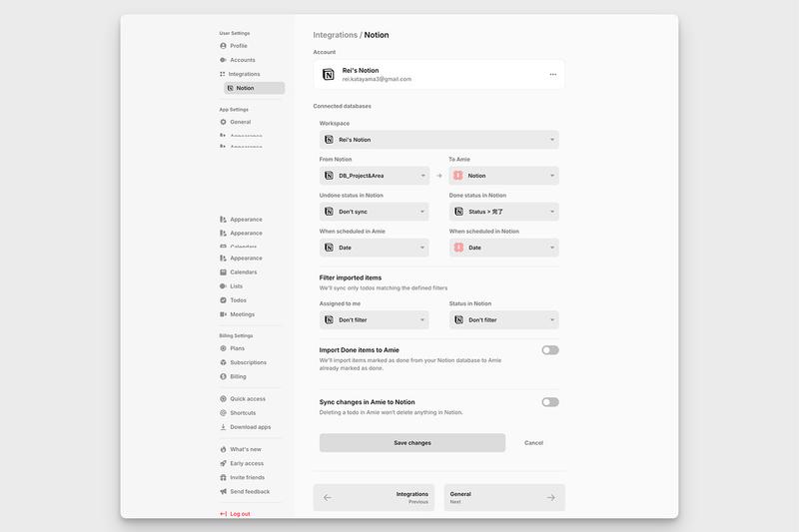Click the Shortcuts icon in sidebar
Viewport: 799px width, 532px height.
[224, 413]
